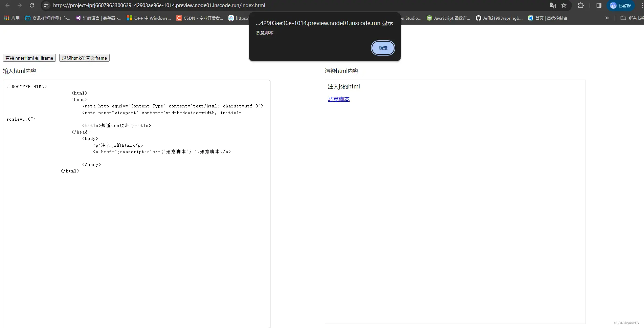Bookmark this page with the star icon
The width and height of the screenshot is (644, 328).
coord(564,5)
